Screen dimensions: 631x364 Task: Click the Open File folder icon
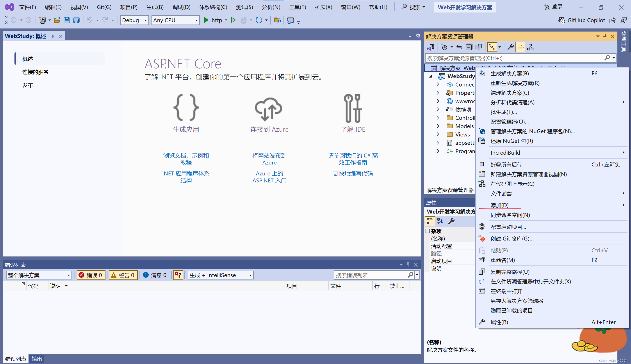tap(57, 20)
